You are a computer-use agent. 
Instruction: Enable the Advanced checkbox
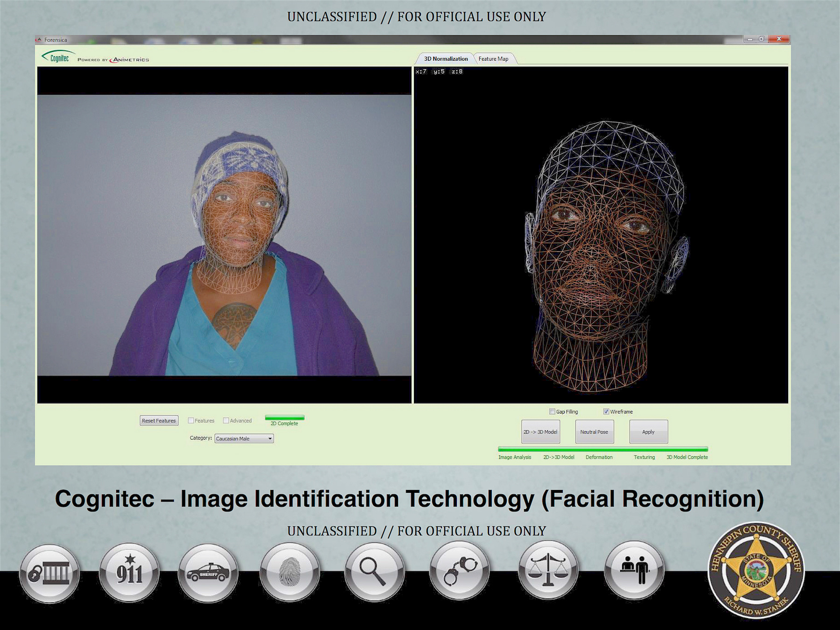pyautogui.click(x=226, y=420)
